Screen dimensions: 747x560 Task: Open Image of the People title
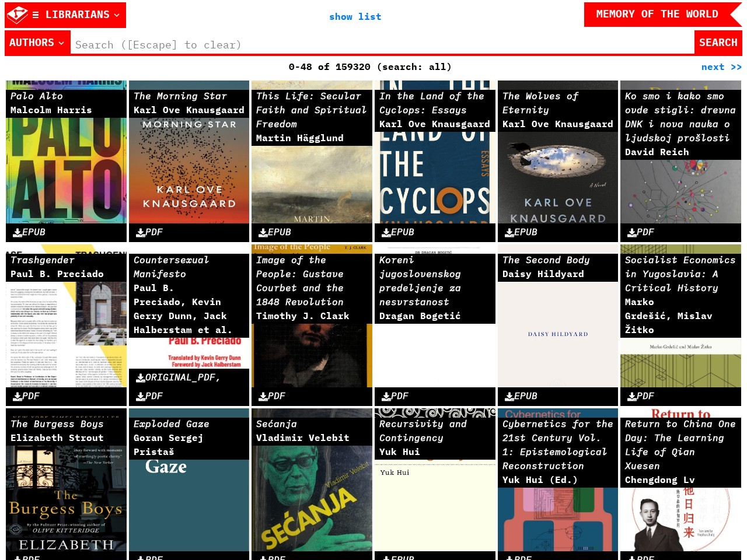(300, 281)
